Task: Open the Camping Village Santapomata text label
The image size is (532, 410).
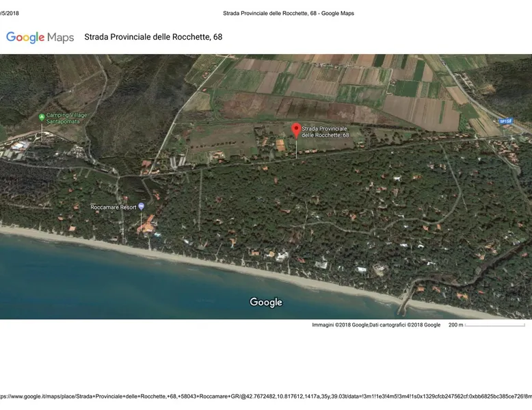Action: [67, 118]
